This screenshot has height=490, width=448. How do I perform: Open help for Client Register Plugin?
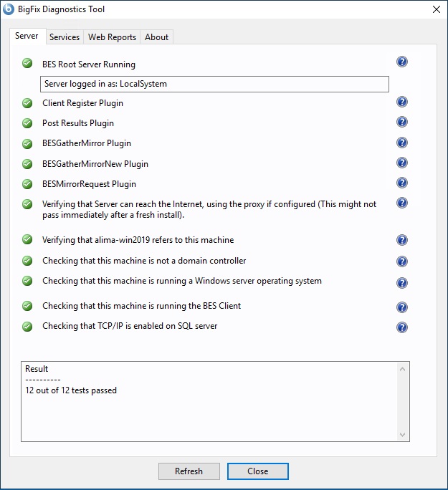pos(402,102)
